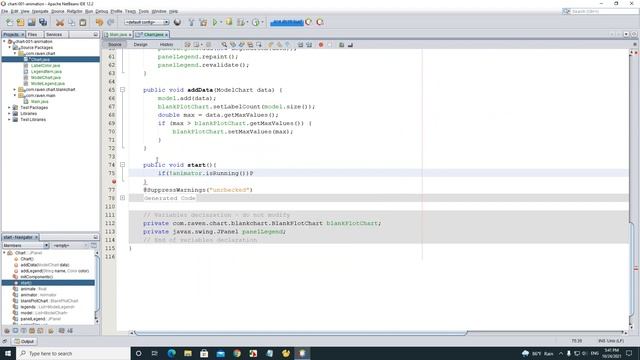Open the default config dropdown
The image size is (640, 360).
[147, 22]
